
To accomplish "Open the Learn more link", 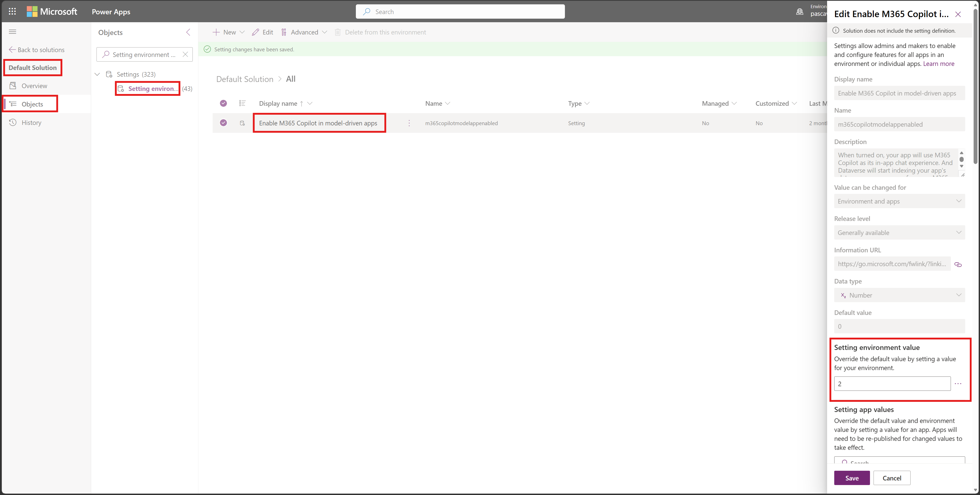I will pyautogui.click(x=939, y=64).
